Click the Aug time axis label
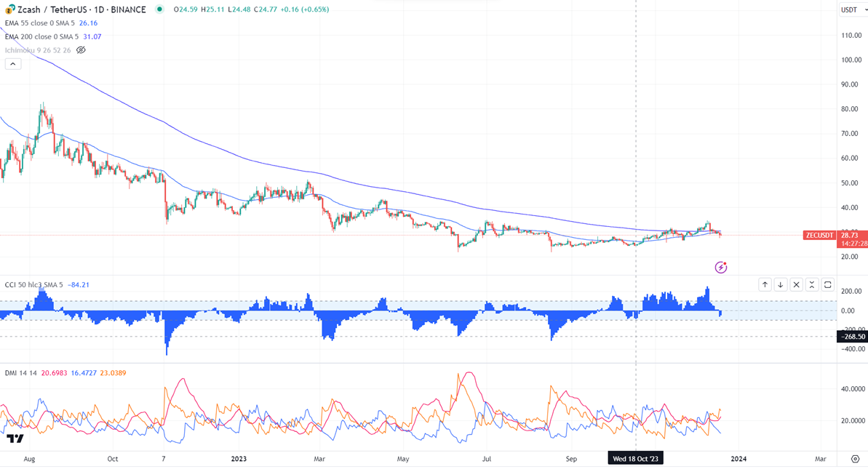Screen dimensions: 868x469 pyautogui.click(x=29, y=459)
